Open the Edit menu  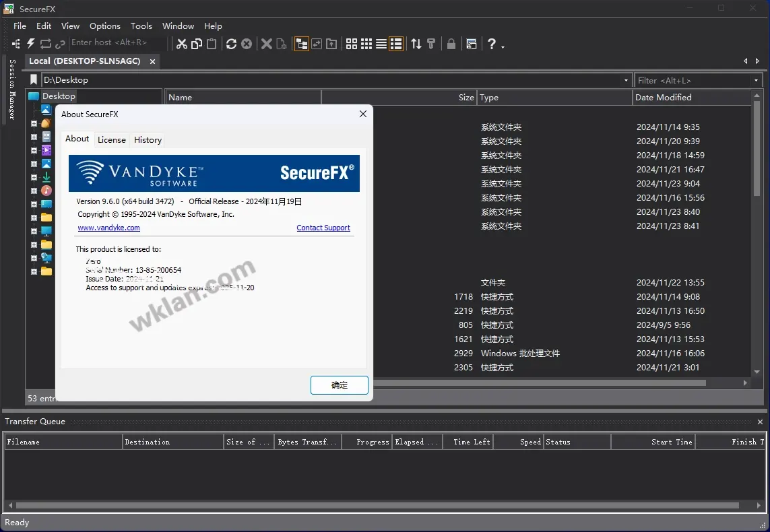(44, 26)
